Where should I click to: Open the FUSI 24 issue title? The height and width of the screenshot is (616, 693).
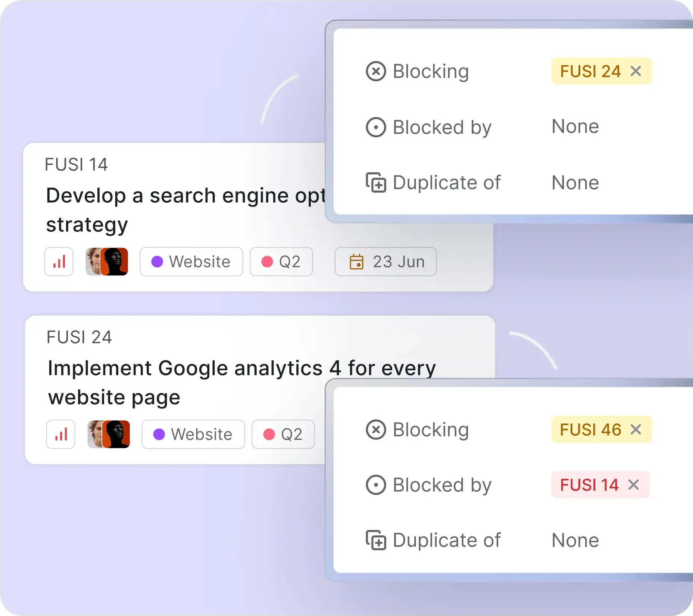[x=241, y=382]
